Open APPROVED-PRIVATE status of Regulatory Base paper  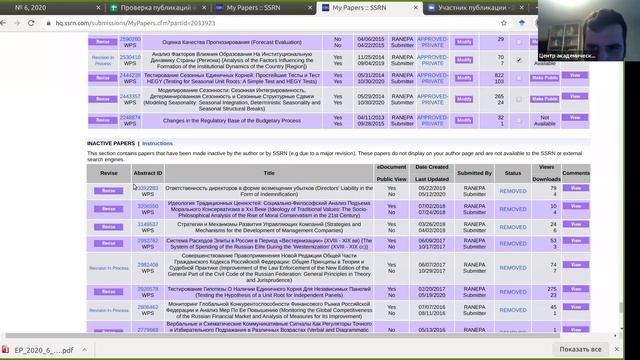click(x=432, y=120)
